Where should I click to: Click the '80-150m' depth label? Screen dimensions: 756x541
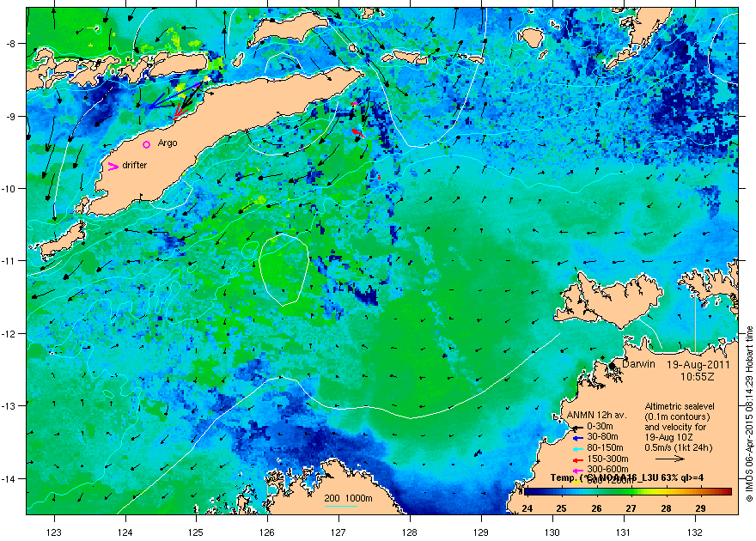coord(605,448)
